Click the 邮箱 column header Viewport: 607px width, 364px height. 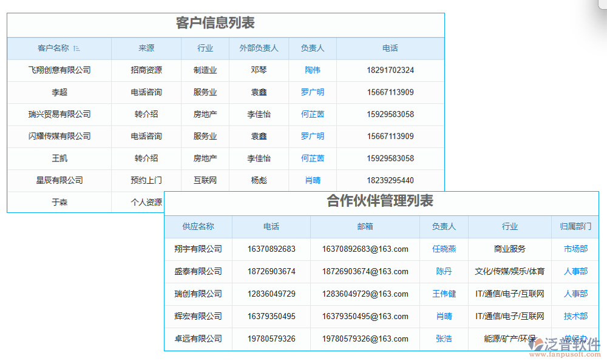point(365,226)
